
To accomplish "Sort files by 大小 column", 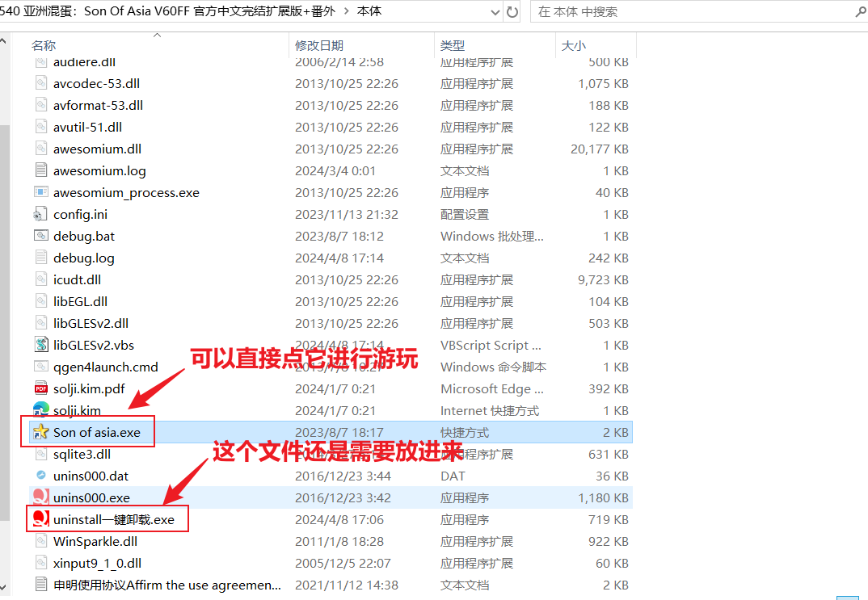I will (574, 45).
